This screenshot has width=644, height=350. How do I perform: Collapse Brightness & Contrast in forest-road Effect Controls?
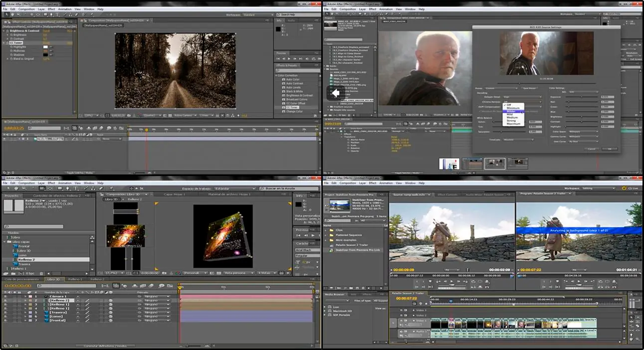tap(4, 31)
